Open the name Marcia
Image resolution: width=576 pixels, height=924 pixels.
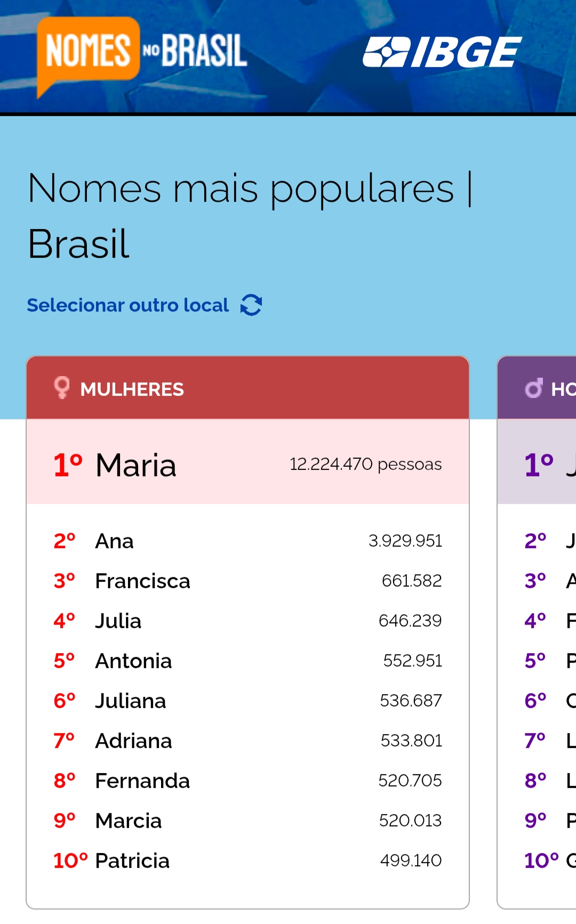pyautogui.click(x=128, y=821)
